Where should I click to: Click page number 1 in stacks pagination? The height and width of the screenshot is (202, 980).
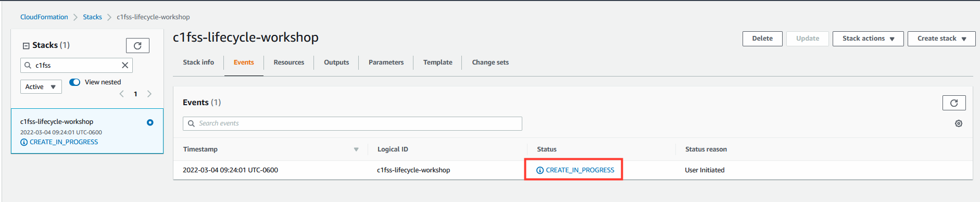[135, 94]
